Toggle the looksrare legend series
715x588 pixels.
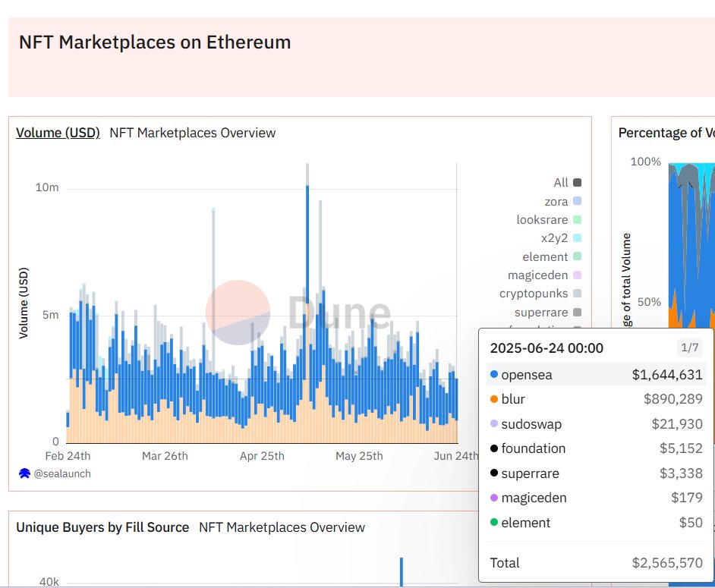(x=549, y=220)
